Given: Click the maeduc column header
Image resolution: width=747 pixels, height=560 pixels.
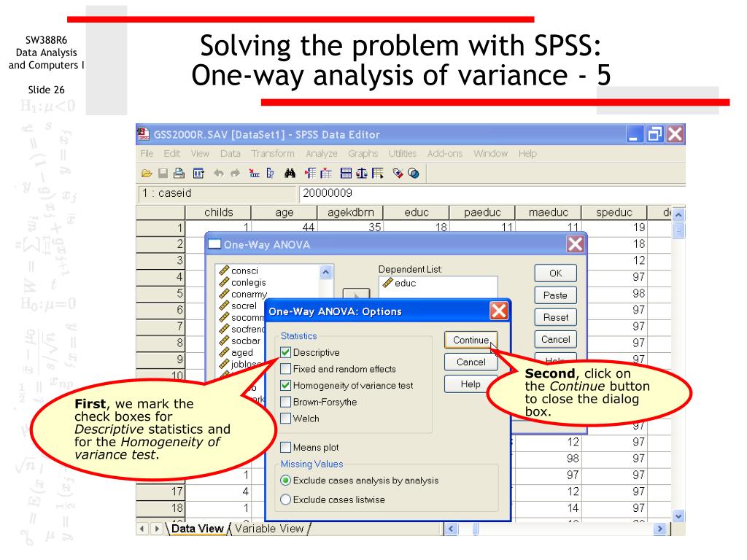Looking at the screenshot, I should tap(549, 212).
